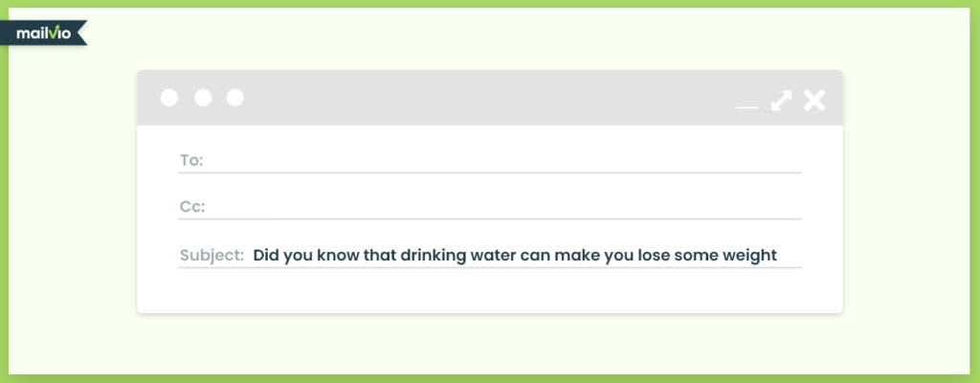This screenshot has width=980, height=383.
Task: Place cursor in the Subject field line
Action: (489, 256)
